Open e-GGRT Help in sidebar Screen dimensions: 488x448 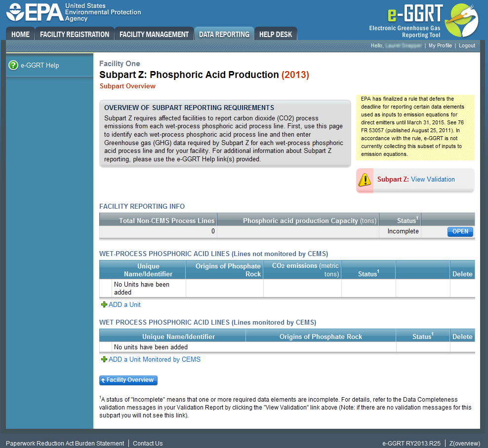(40, 65)
